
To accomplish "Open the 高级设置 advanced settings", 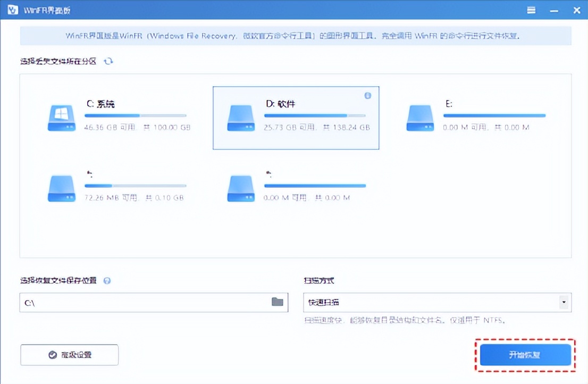I will pos(69,355).
